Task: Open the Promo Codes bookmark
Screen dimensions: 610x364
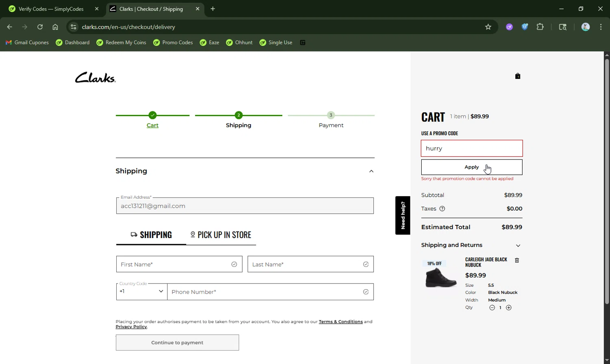Action: pyautogui.click(x=173, y=43)
